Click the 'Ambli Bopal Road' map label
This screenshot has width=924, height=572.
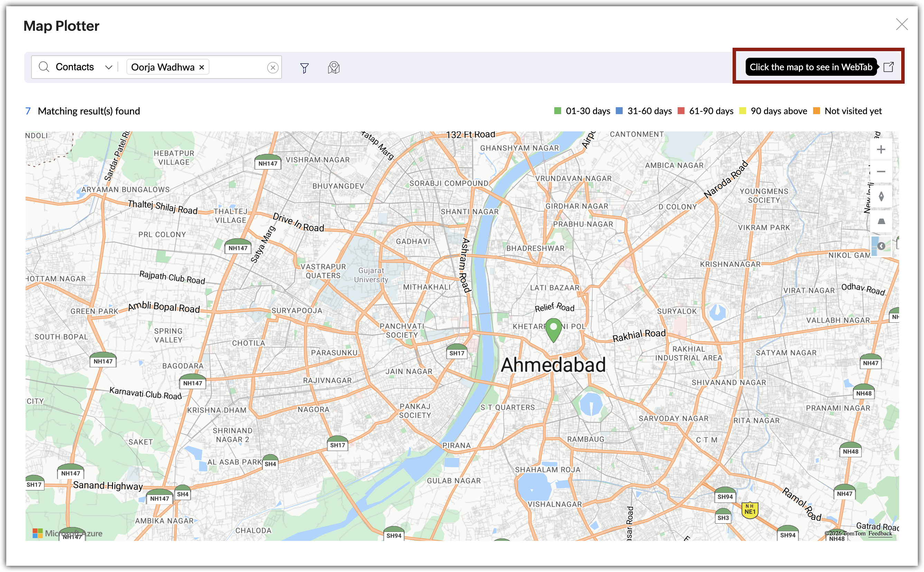point(164,307)
